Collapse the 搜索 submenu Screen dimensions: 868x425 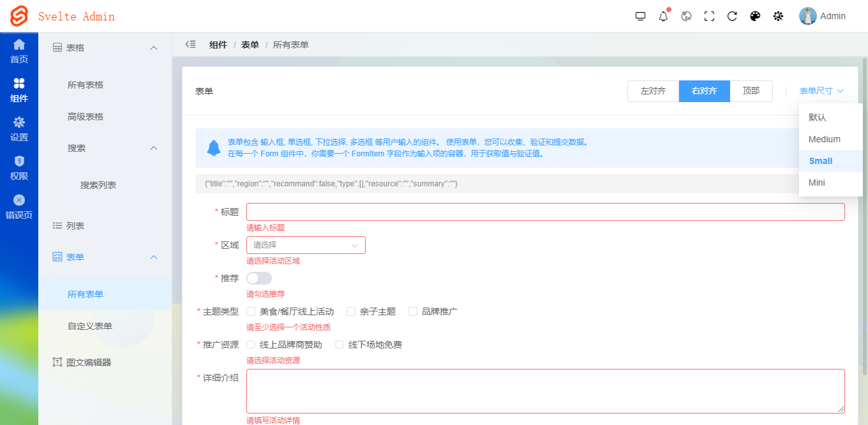[x=153, y=148]
